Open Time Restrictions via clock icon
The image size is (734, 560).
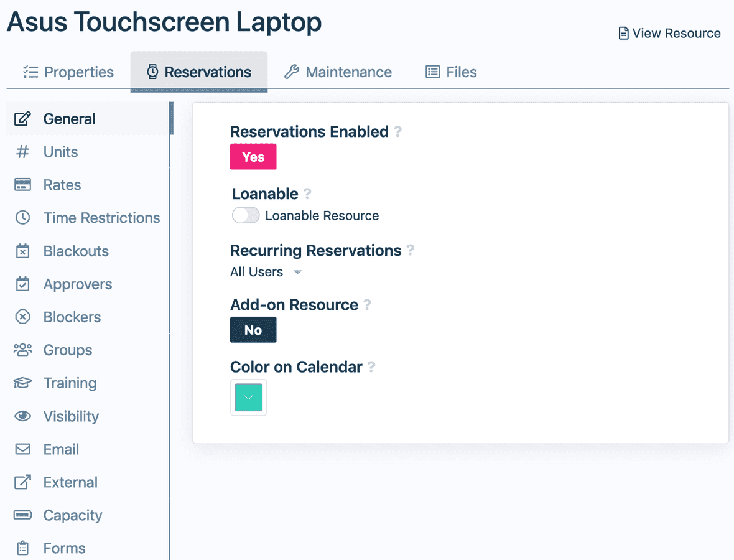tap(22, 218)
